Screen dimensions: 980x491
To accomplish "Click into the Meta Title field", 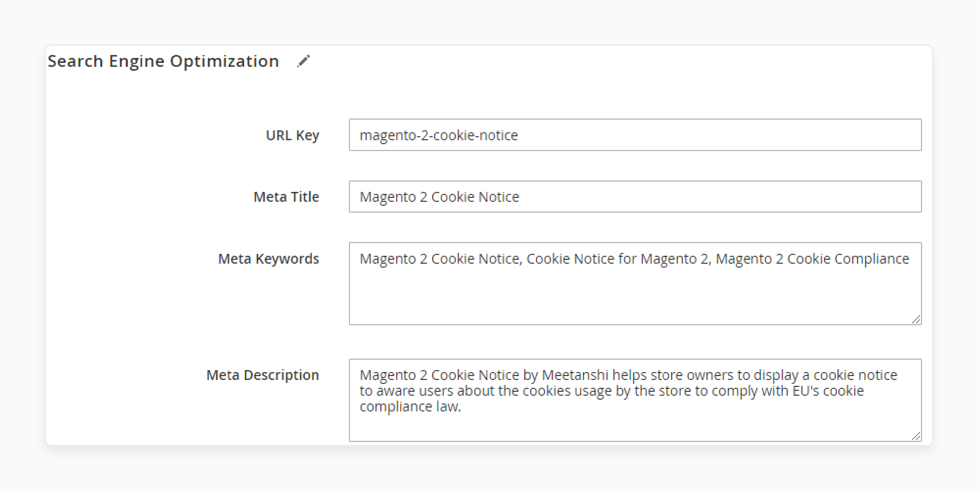I will click(635, 197).
